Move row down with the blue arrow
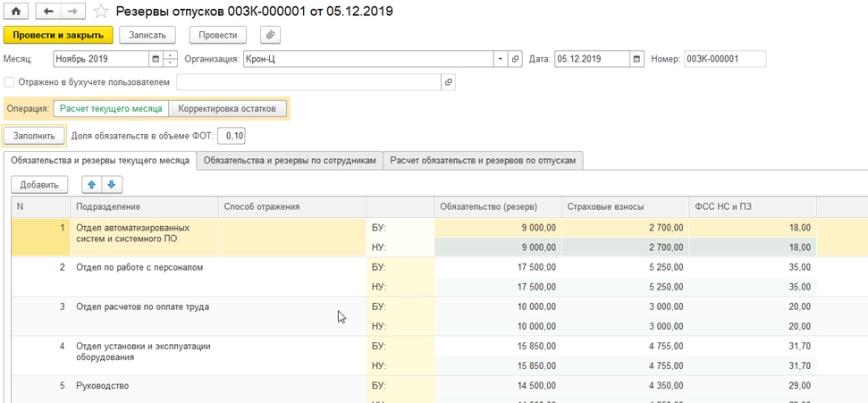This screenshot has width=868, height=403. pyautogui.click(x=112, y=184)
